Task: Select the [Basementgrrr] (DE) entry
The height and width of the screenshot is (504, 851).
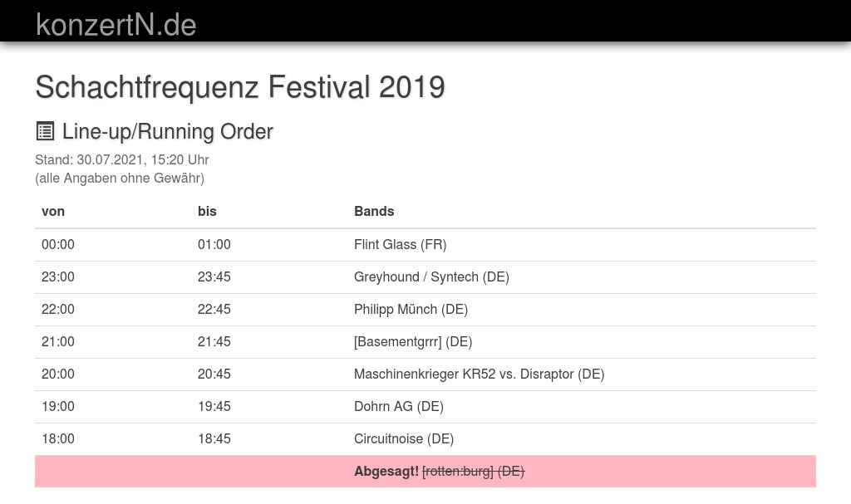Action: [x=412, y=341]
